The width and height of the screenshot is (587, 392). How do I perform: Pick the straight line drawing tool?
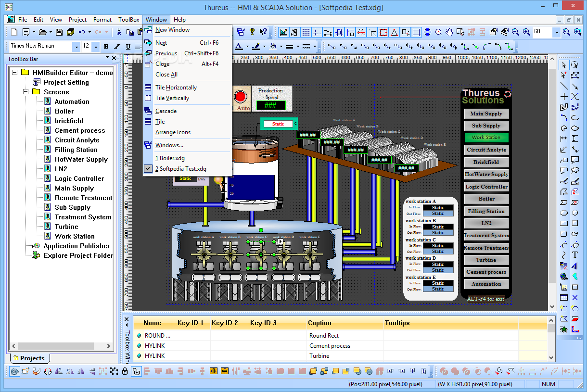pos(564,86)
